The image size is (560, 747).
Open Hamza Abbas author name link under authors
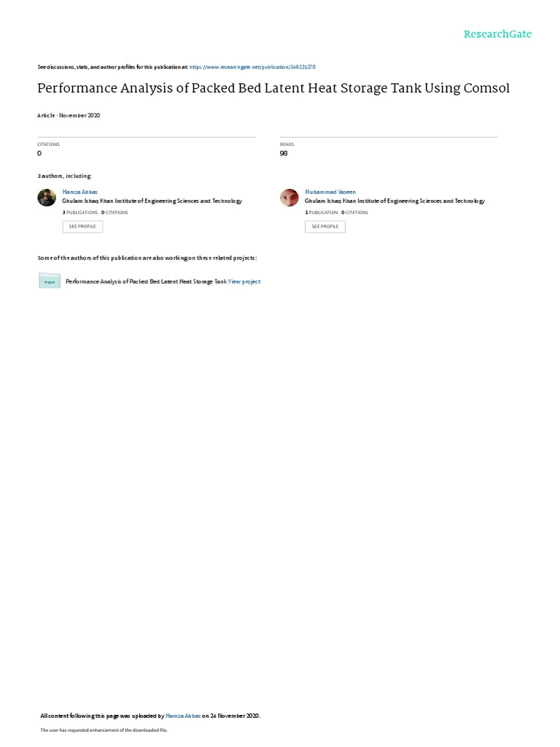tap(80, 192)
